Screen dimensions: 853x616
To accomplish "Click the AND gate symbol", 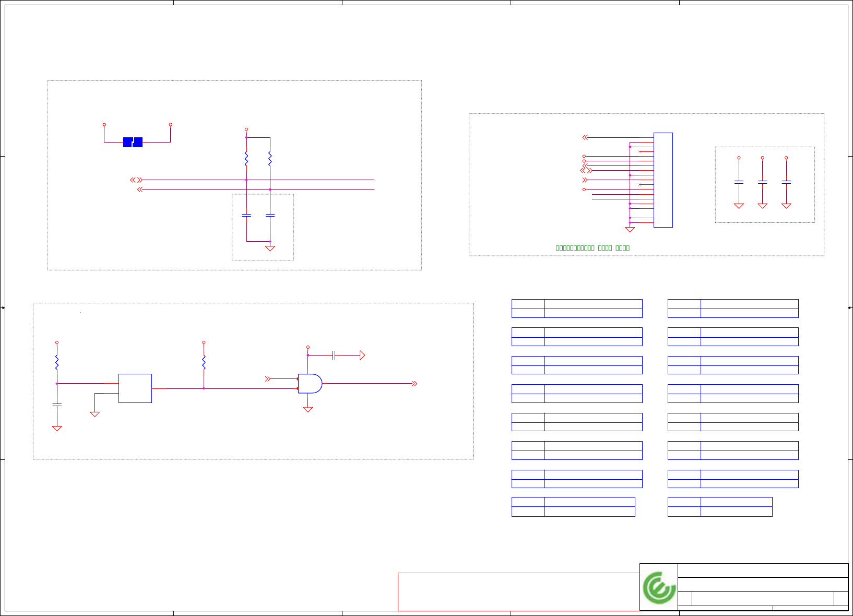I will (310, 384).
